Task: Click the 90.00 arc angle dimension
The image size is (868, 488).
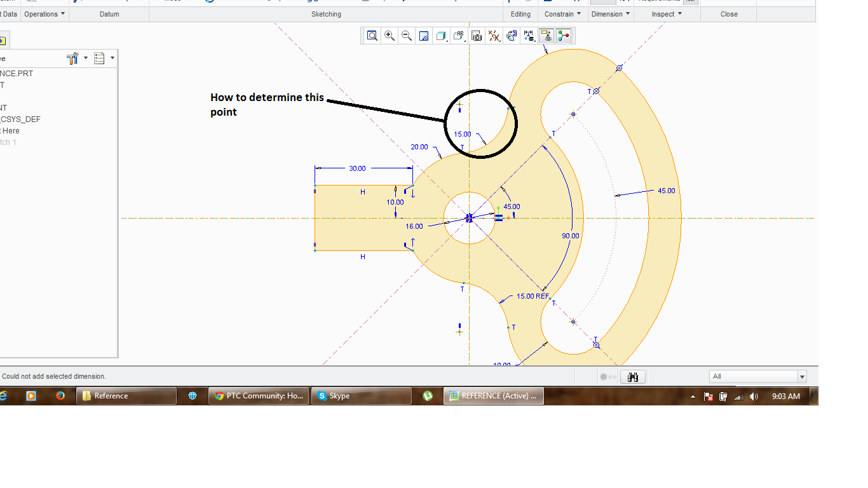Action: 571,236
